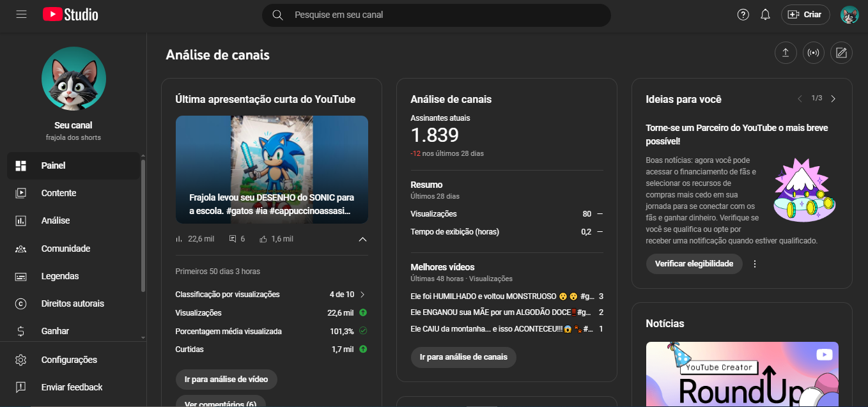The height and width of the screenshot is (407, 868).
Task: Open the help question mark icon
Action: click(x=743, y=15)
